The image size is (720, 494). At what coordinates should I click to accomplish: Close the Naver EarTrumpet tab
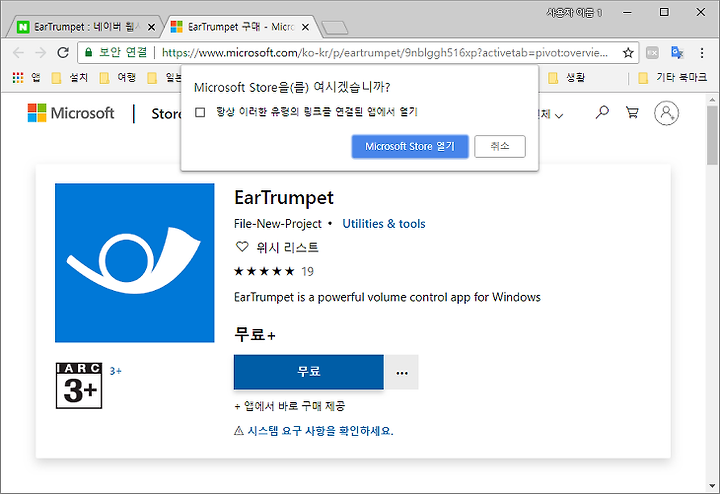click(151, 28)
